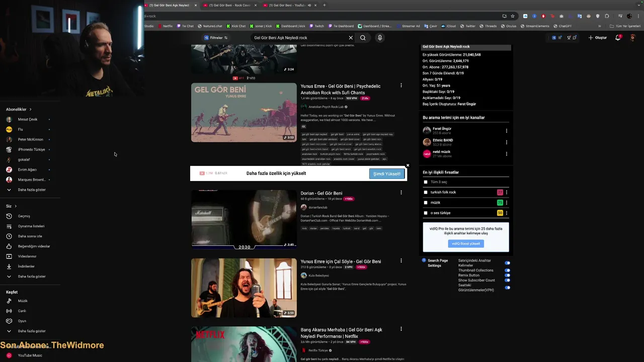Screen dimensions: 644x362
Task: Open the notifications bell
Action: [618, 38]
